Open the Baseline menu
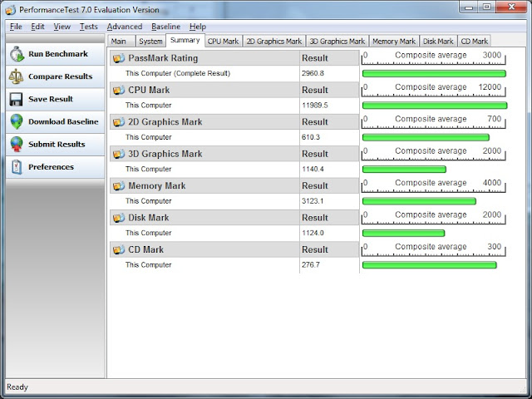 [166, 27]
